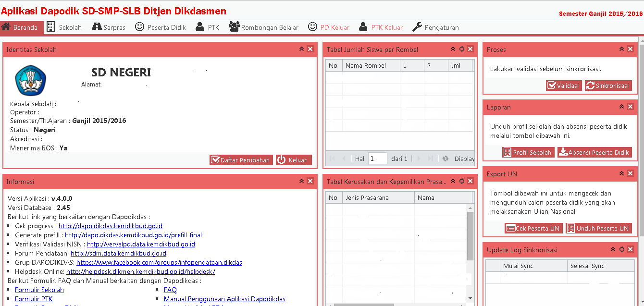Collapse Tabel Jumlah Siswa per Rombel panel

tap(453, 49)
